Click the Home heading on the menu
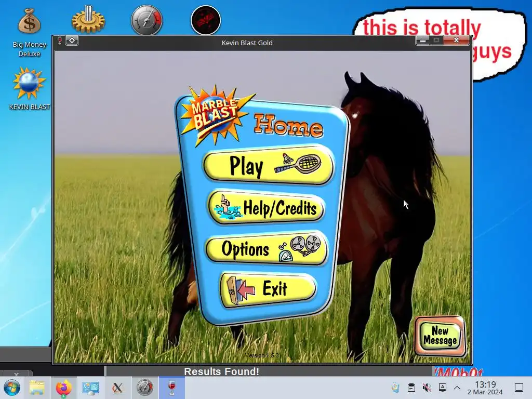The image size is (532, 399). tap(288, 126)
